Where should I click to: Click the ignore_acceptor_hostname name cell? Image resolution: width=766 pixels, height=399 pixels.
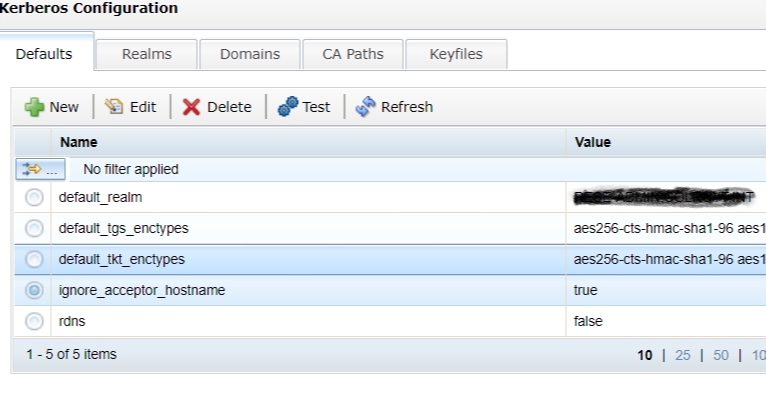(308, 290)
